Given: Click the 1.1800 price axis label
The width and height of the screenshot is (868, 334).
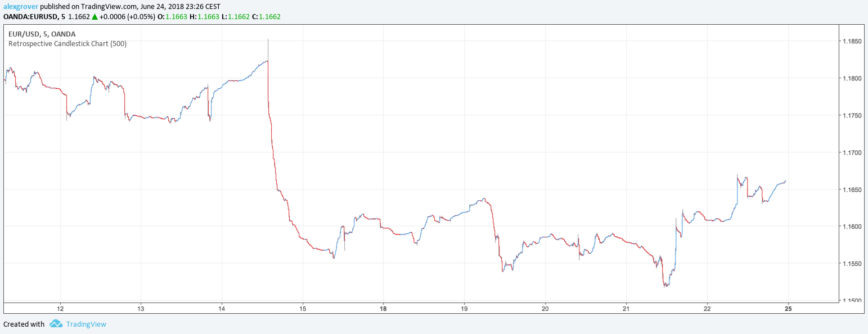Looking at the screenshot, I should [x=852, y=78].
